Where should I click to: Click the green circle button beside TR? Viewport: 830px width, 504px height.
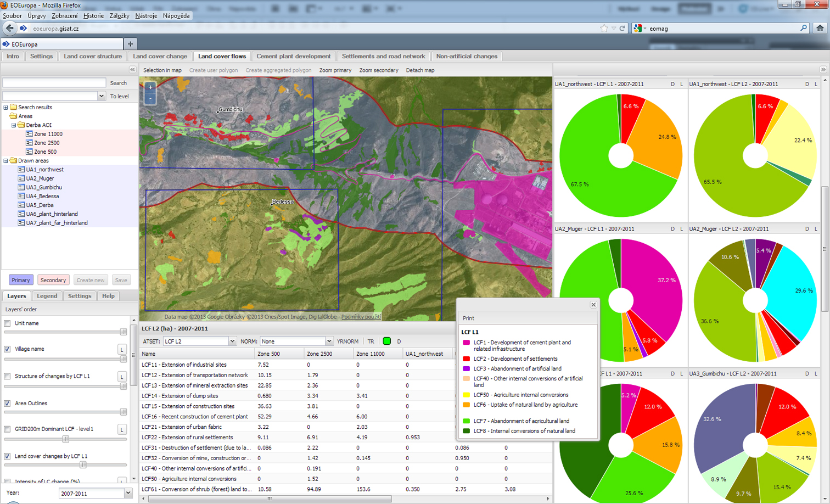pyautogui.click(x=386, y=341)
